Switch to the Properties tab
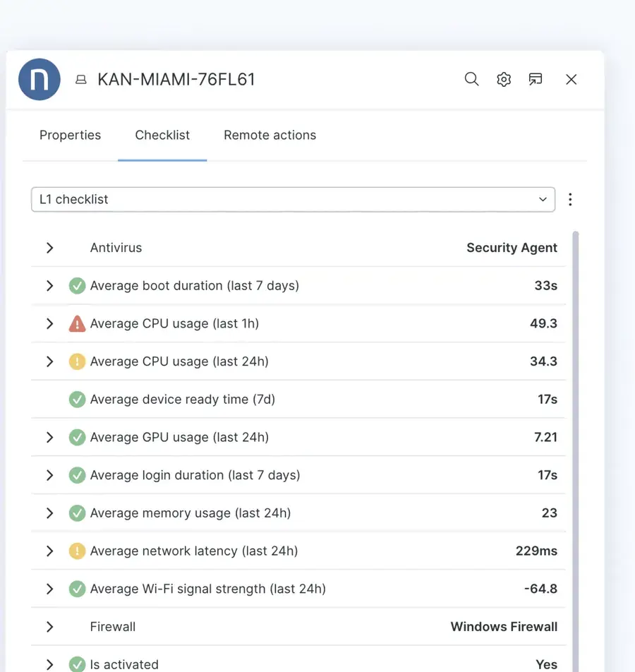635x672 pixels. (x=71, y=136)
